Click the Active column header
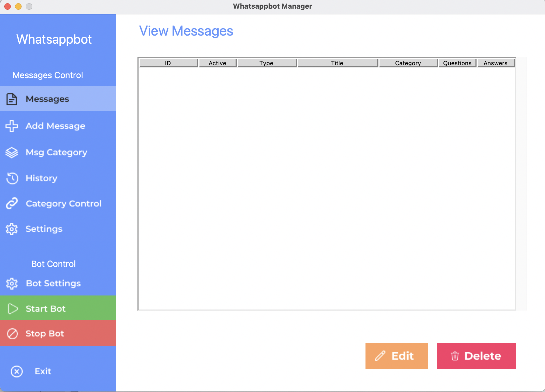This screenshot has width=545, height=392. 218,63
